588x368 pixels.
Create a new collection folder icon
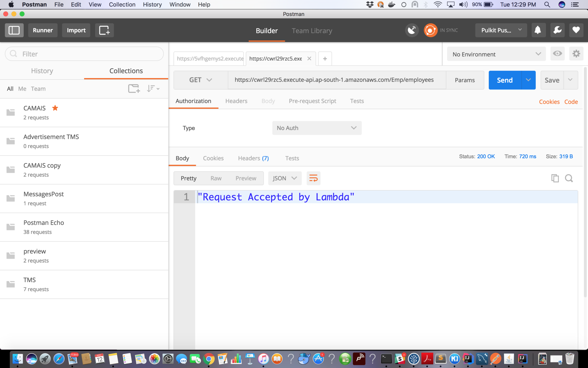(134, 89)
